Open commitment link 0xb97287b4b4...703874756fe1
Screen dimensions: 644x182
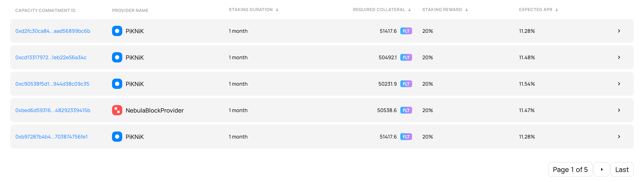click(52, 137)
